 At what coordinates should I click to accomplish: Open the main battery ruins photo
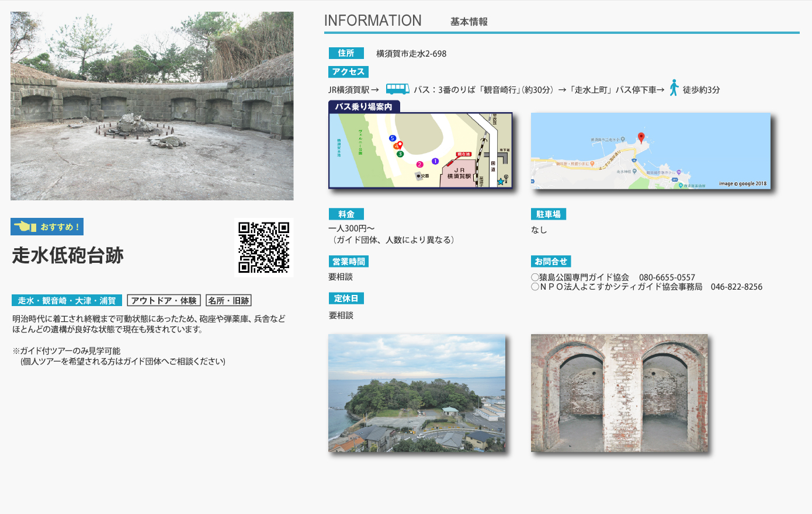coord(152,106)
